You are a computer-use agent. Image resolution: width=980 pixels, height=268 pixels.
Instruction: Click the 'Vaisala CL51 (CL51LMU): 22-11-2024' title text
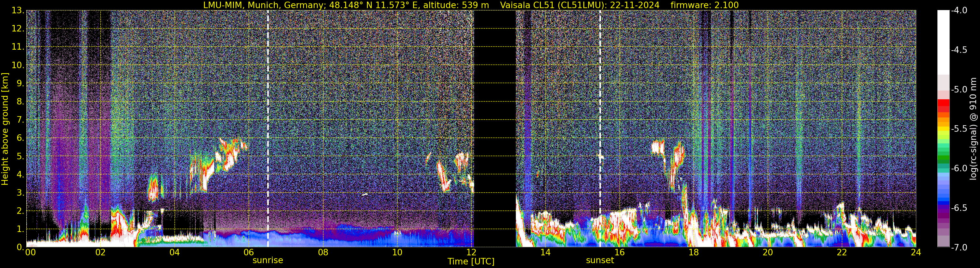pyautogui.click(x=580, y=5)
